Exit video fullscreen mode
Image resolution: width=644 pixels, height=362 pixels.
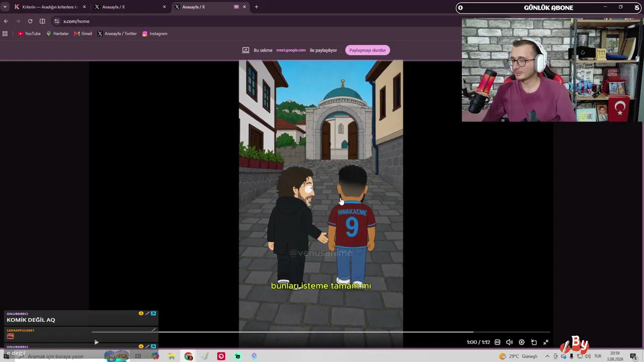(546, 342)
